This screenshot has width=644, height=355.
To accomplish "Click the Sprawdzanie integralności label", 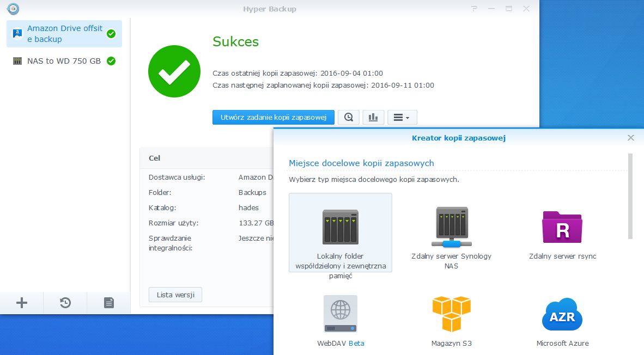I will pyautogui.click(x=171, y=243).
